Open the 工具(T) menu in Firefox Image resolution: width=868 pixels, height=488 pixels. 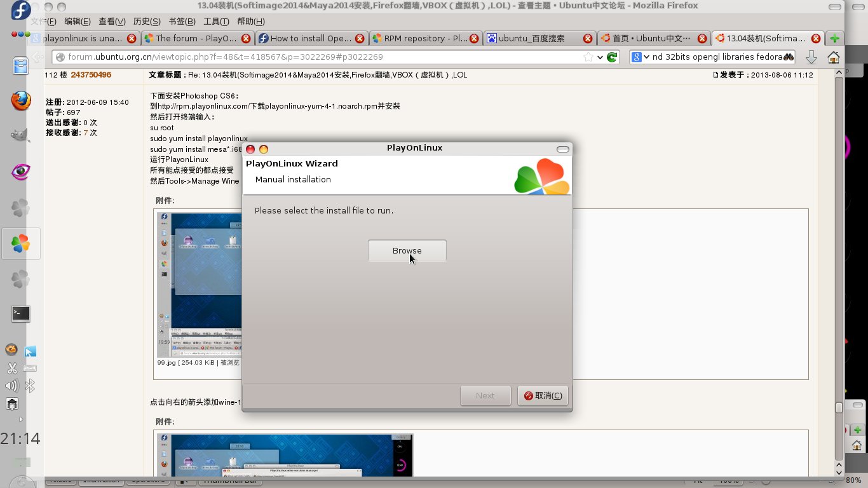click(216, 22)
